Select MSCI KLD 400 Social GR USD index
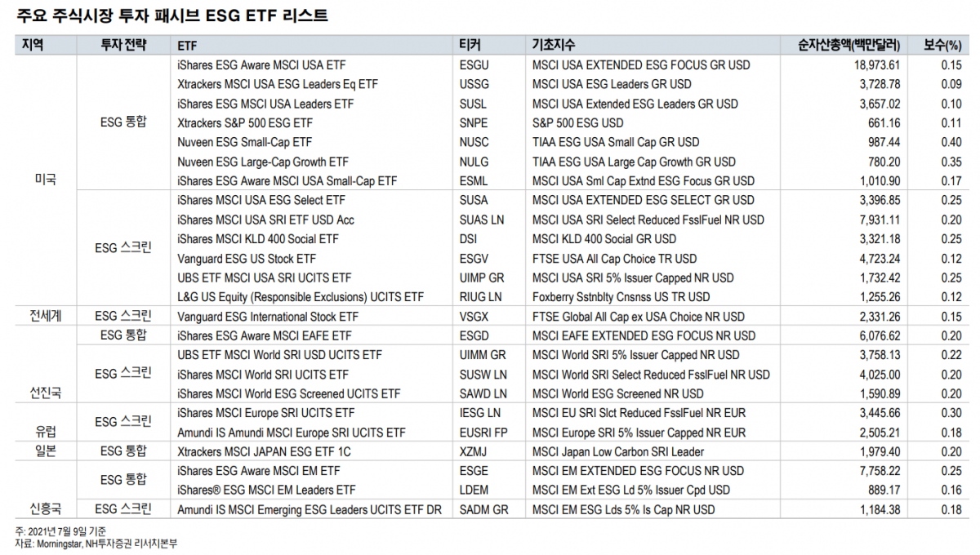 point(604,239)
